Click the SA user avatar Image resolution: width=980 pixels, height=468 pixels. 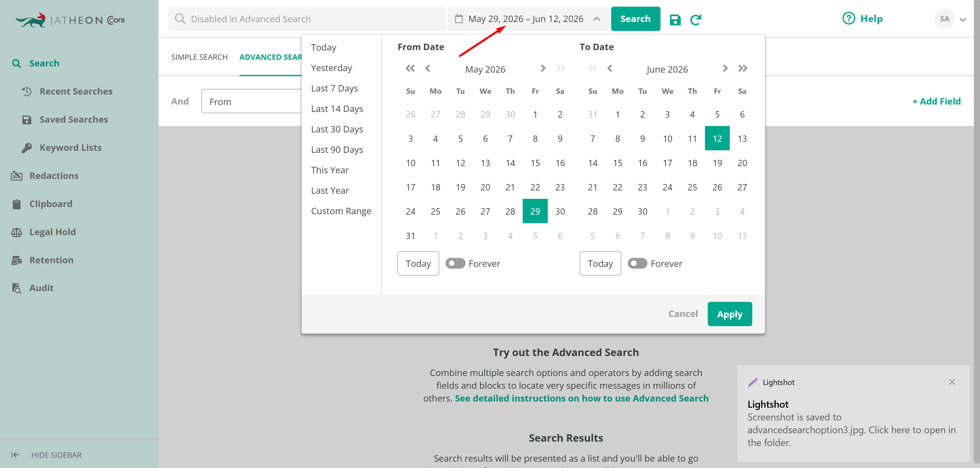[x=944, y=19]
